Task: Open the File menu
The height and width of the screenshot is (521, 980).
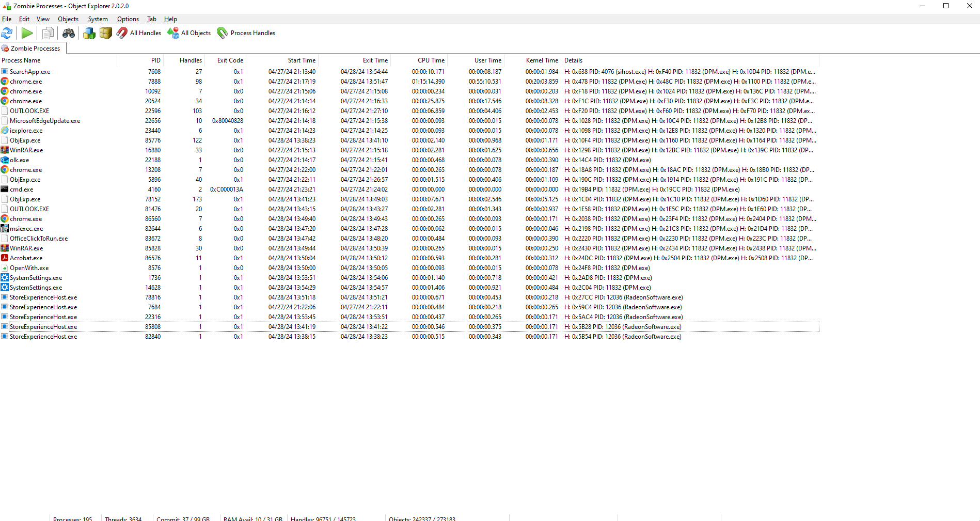Action: pos(7,19)
